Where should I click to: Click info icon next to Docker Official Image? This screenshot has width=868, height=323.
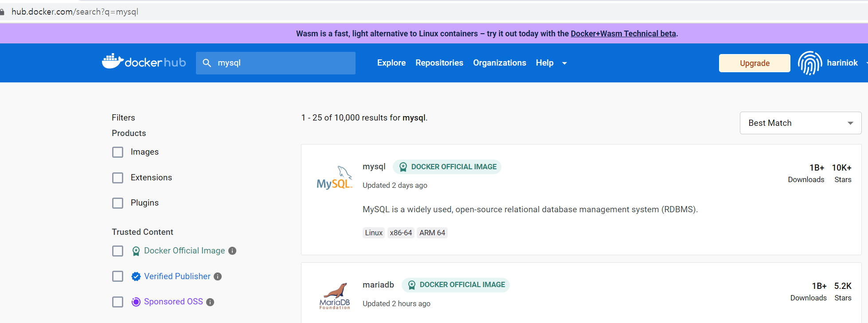click(x=232, y=251)
